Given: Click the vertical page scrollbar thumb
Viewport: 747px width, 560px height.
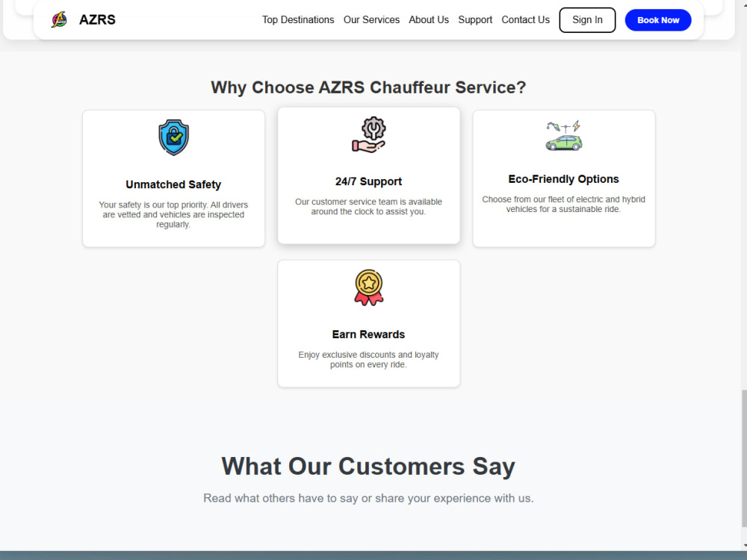Looking at the screenshot, I should tap(744, 458).
